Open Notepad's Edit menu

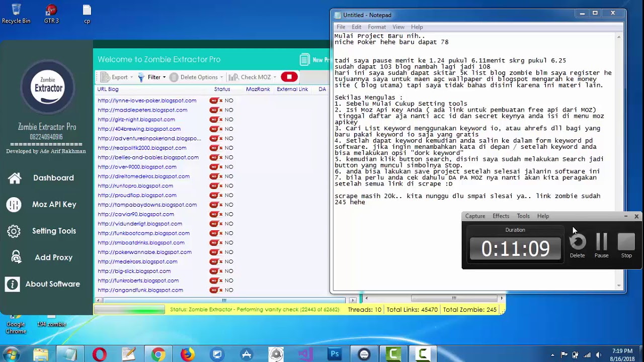coord(357,27)
